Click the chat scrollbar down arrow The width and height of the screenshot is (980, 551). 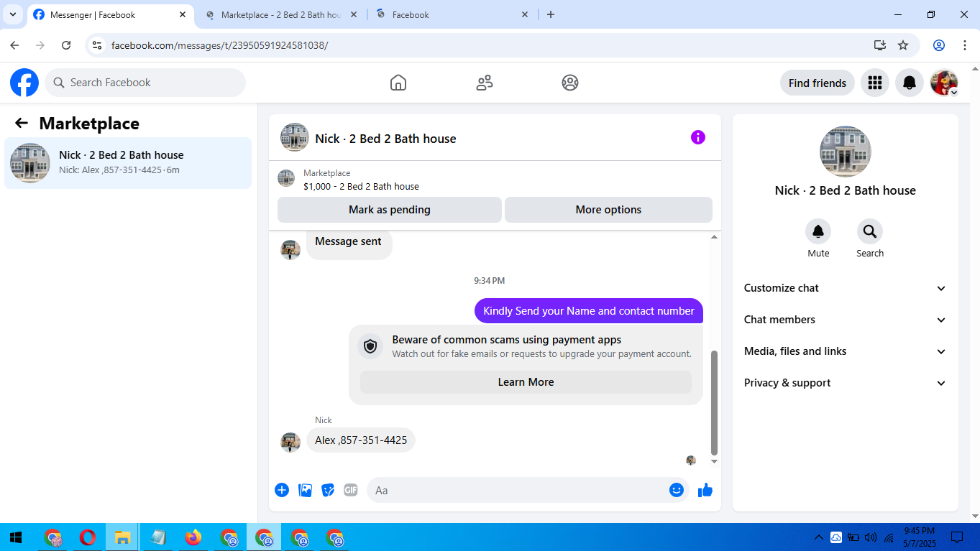click(714, 461)
